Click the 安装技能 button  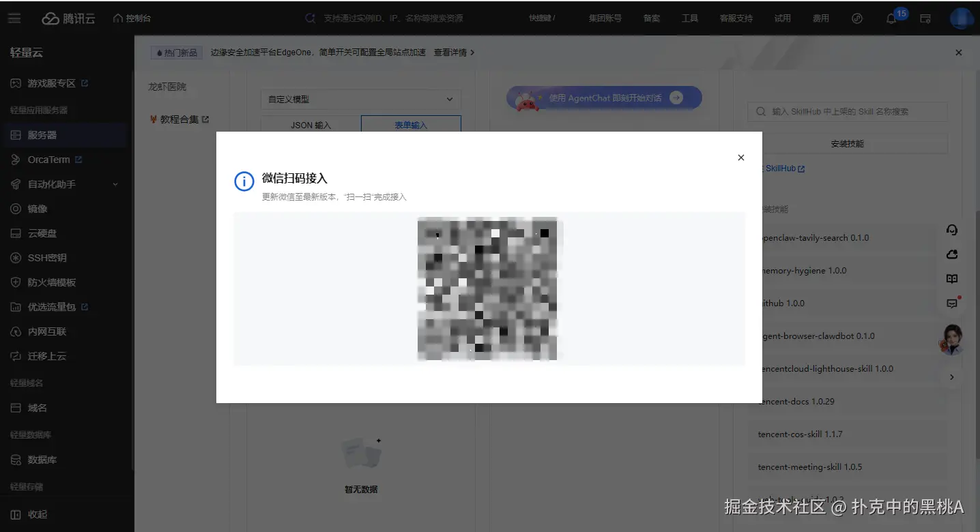(x=848, y=144)
